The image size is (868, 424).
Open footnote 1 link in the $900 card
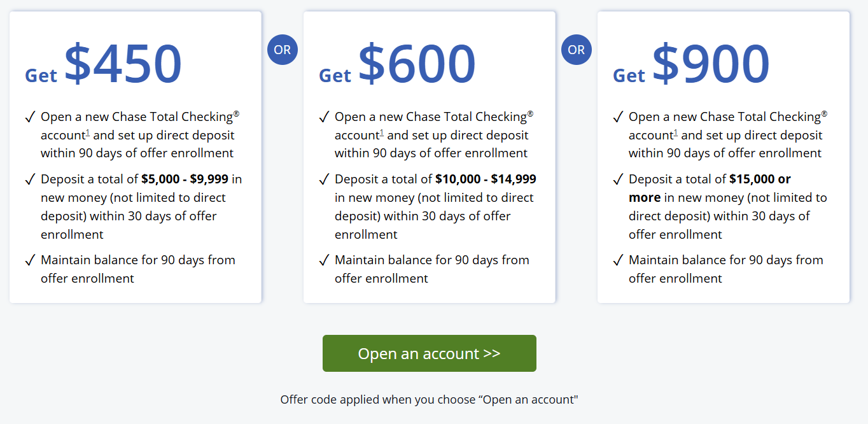click(675, 133)
